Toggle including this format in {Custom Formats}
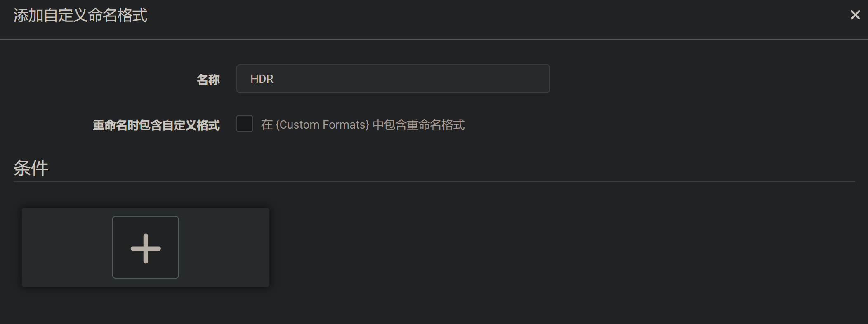Screen dimensions: 868x324 [x=245, y=124]
